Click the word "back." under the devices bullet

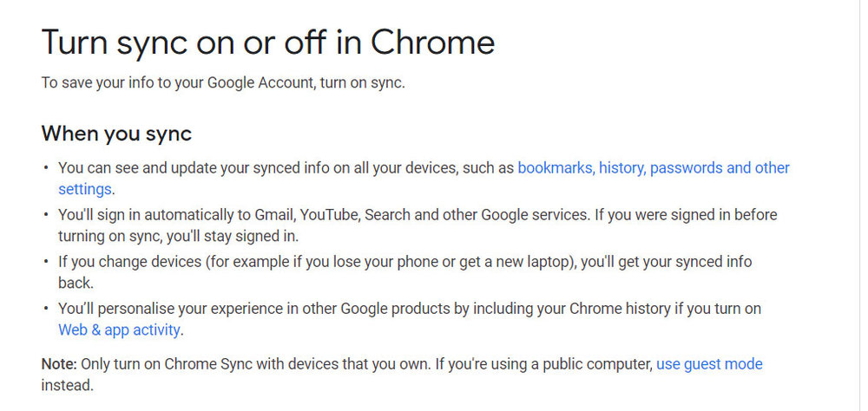click(x=76, y=283)
